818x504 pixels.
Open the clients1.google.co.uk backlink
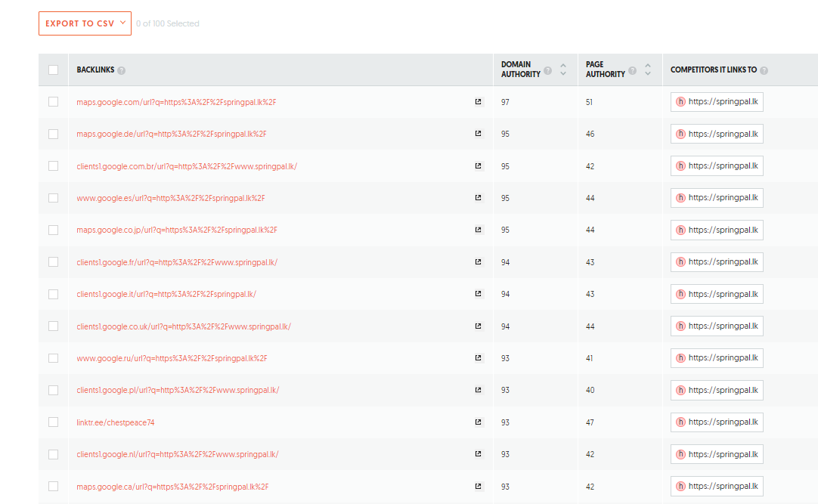(x=184, y=326)
